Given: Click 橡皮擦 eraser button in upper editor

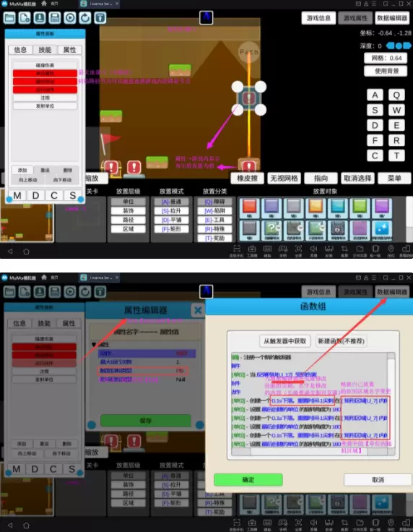Looking at the screenshot, I should 247,178.
